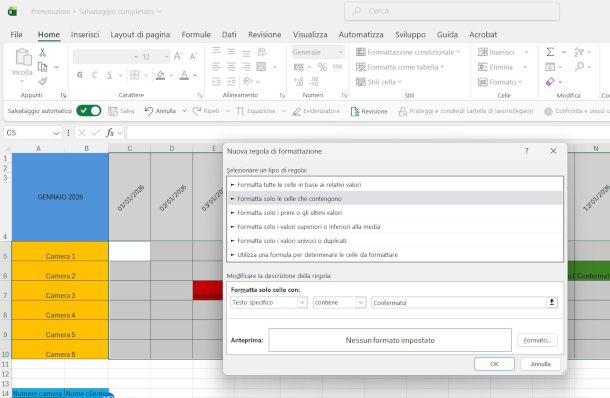Apply underline with the S button
Image resolution: width=610 pixels, height=398 pixels.
(109, 75)
